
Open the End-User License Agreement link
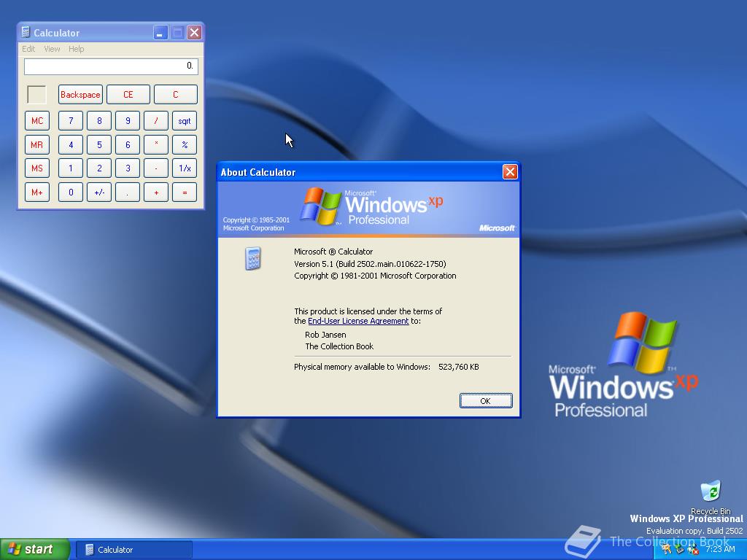coord(358,321)
